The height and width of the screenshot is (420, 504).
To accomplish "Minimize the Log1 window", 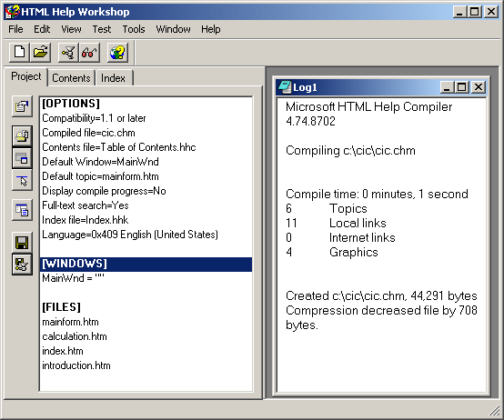I will tap(447, 87).
